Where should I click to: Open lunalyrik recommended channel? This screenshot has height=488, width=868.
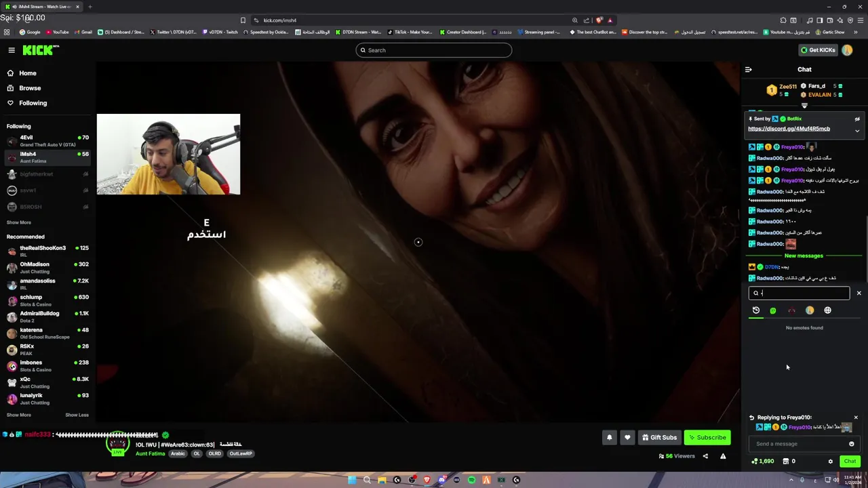click(x=47, y=399)
